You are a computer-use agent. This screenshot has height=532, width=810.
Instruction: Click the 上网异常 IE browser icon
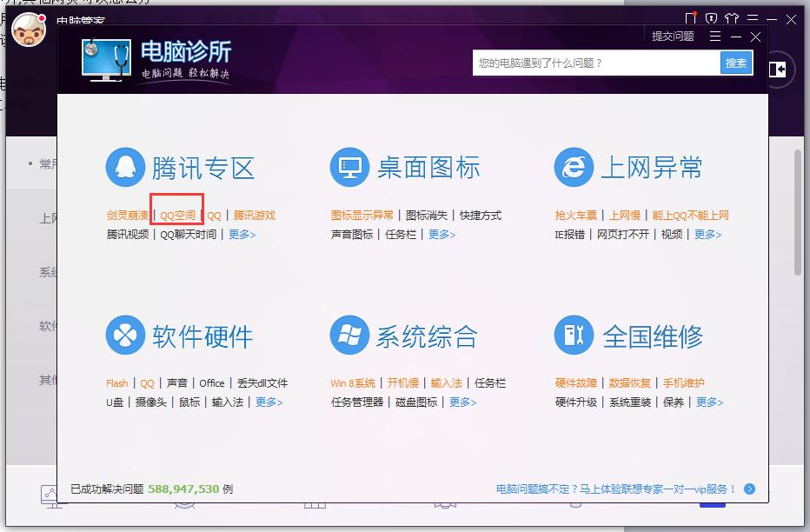point(573,167)
